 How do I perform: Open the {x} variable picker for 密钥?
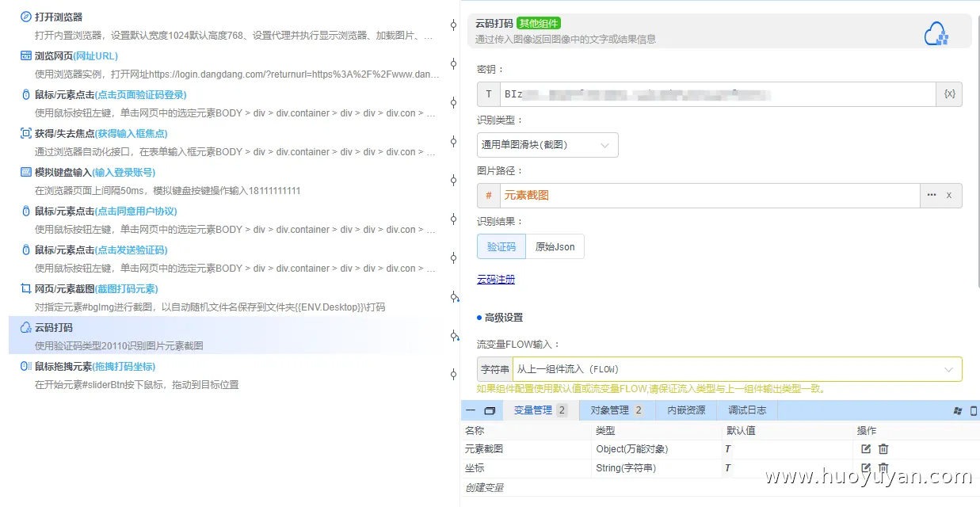point(950,94)
